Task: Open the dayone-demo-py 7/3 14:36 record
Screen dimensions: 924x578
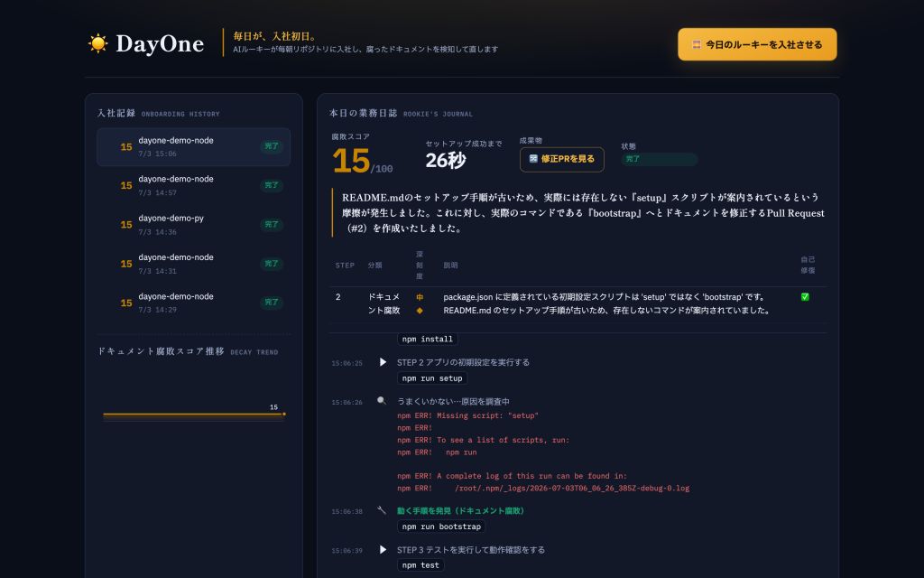Action: click(193, 225)
